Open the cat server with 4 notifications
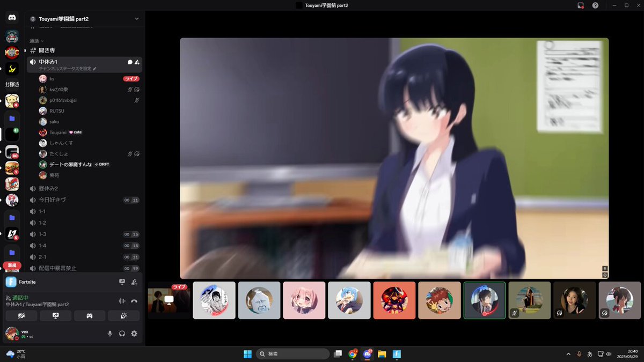The height and width of the screenshot is (362, 644). pos(12,101)
